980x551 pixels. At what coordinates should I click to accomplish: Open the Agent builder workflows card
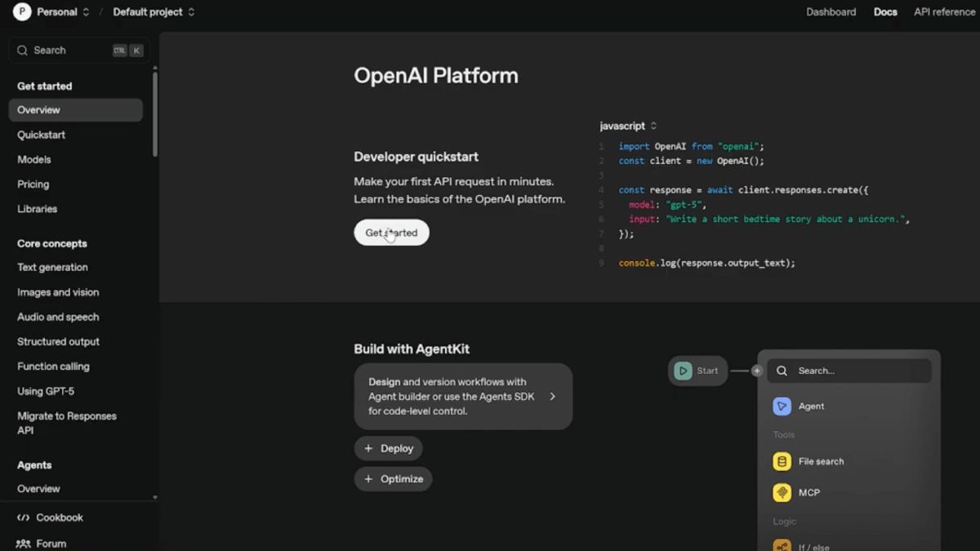463,397
